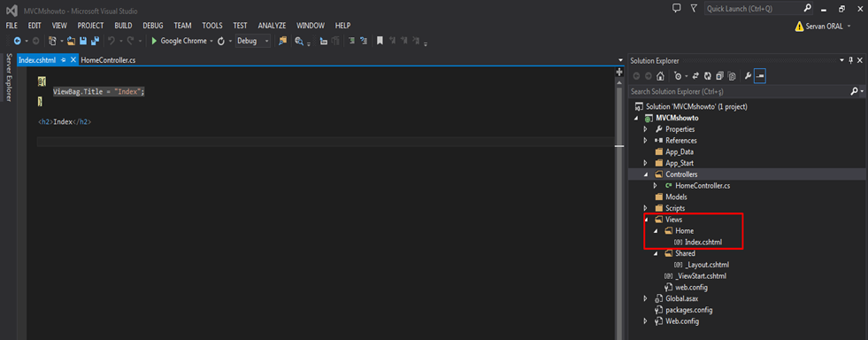
Task: Click the Save All toolbar icon
Action: [x=96, y=41]
